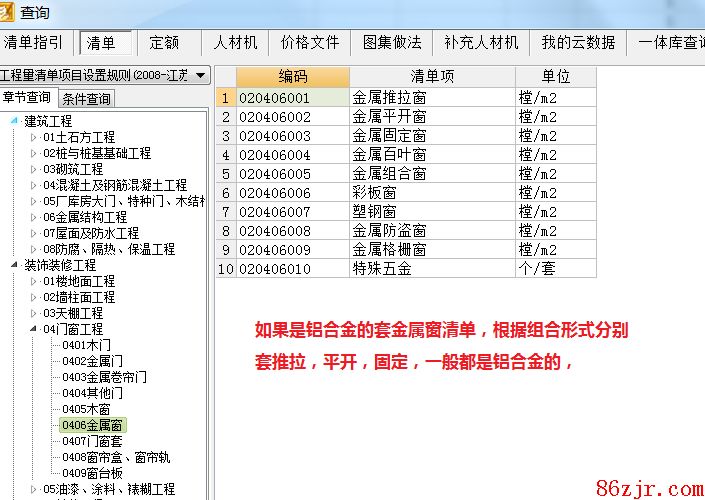
Task: Select row 020406001 金属推拉窗
Action: (389, 98)
